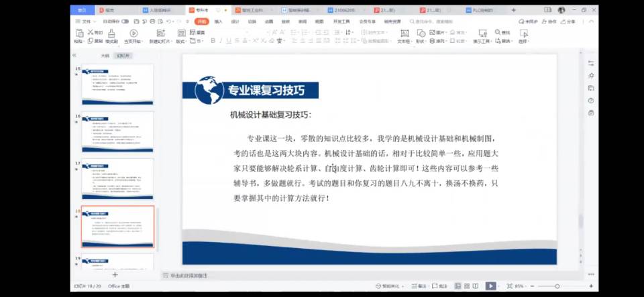This screenshot has width=644, height=297.
Task: Toggle Italic text formatting
Action: tap(221, 41)
